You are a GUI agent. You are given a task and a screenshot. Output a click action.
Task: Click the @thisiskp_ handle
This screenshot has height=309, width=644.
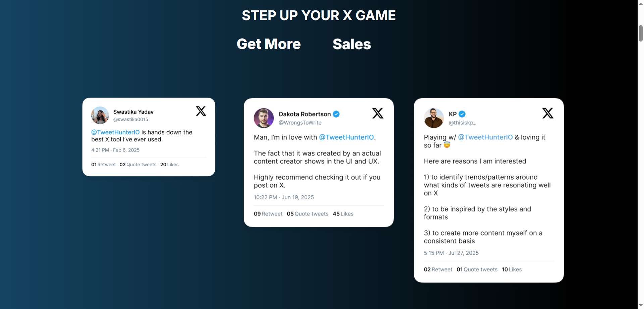462,123
